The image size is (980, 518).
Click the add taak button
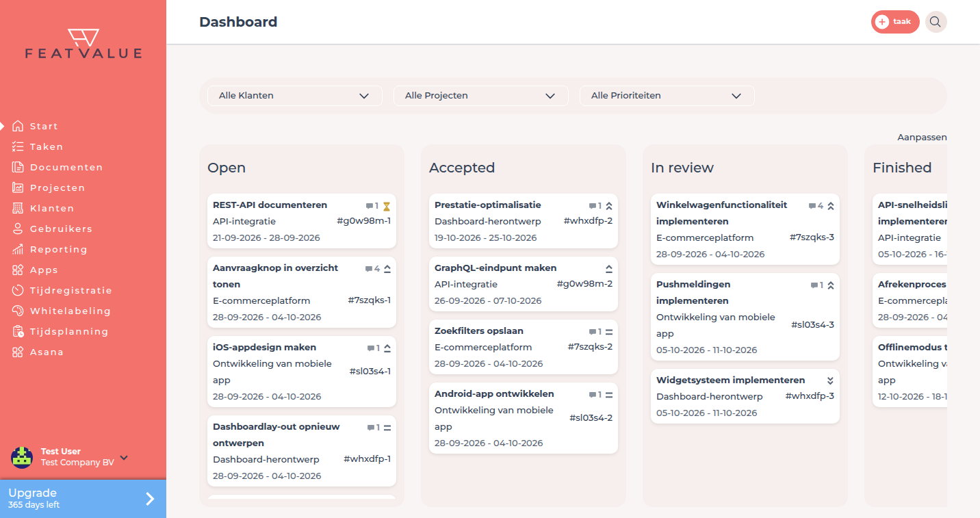(895, 22)
